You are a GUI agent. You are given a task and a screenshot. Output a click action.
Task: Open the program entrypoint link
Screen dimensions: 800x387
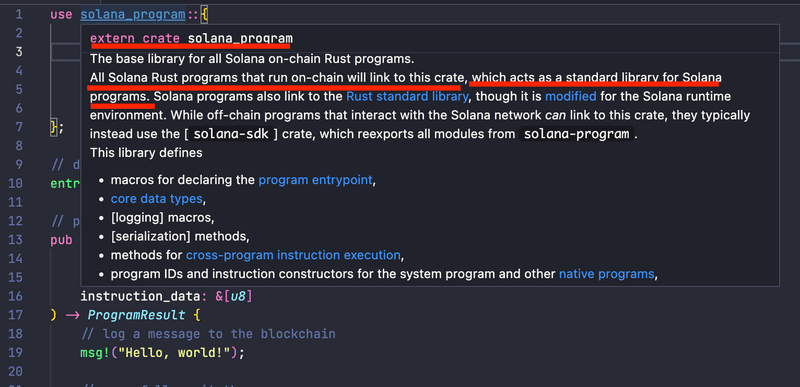(x=315, y=180)
